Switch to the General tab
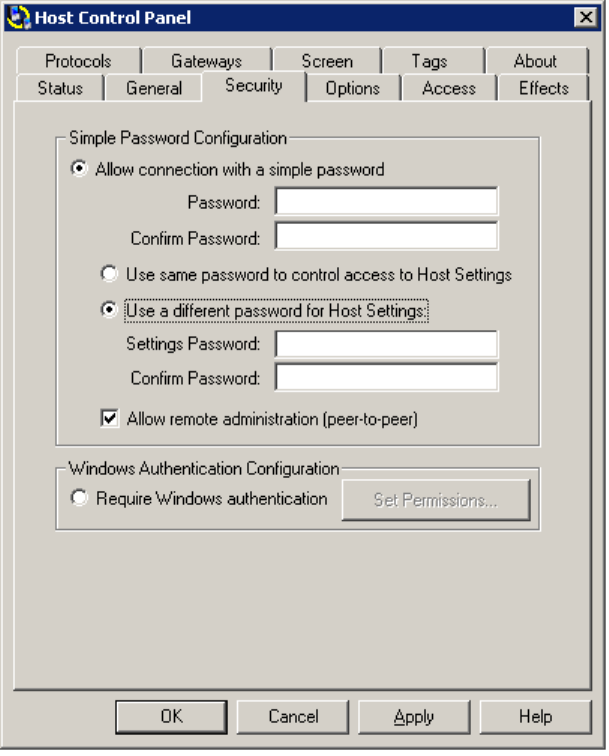609x756 pixels. (x=154, y=88)
